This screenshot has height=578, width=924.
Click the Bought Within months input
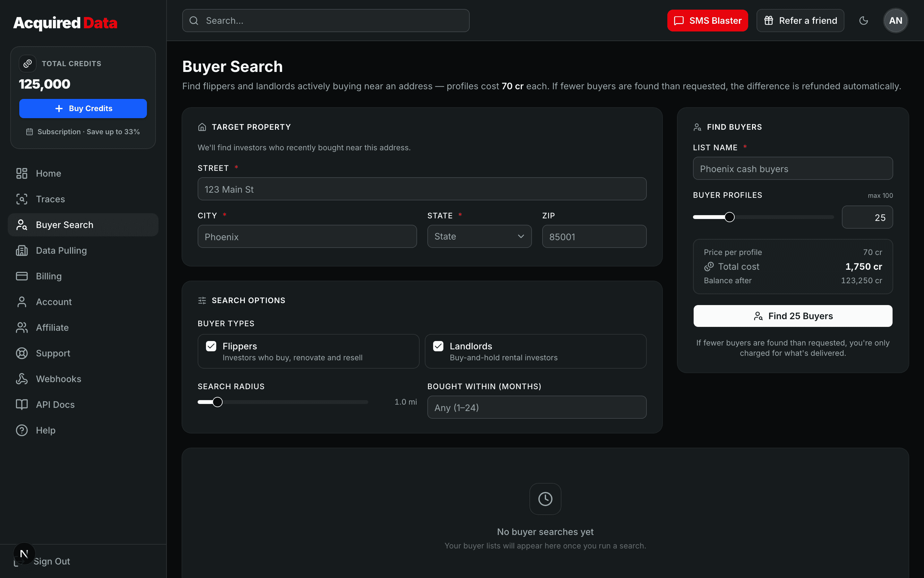coord(537,407)
